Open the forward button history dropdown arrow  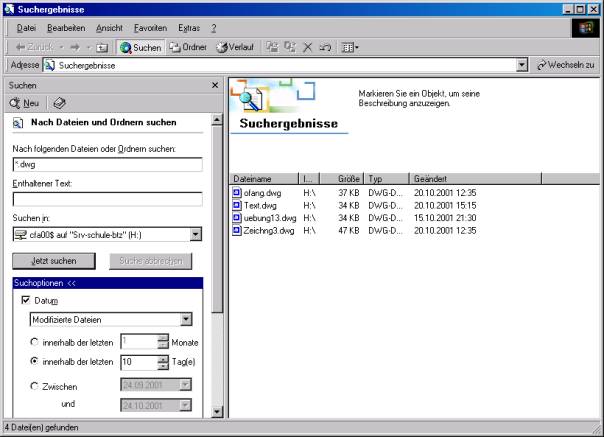pyautogui.click(x=88, y=47)
